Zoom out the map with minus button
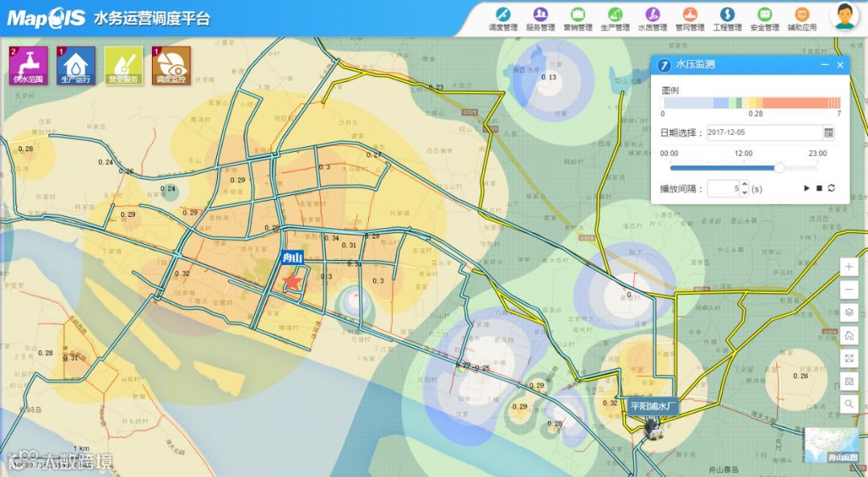The width and height of the screenshot is (868, 477). tap(850, 289)
